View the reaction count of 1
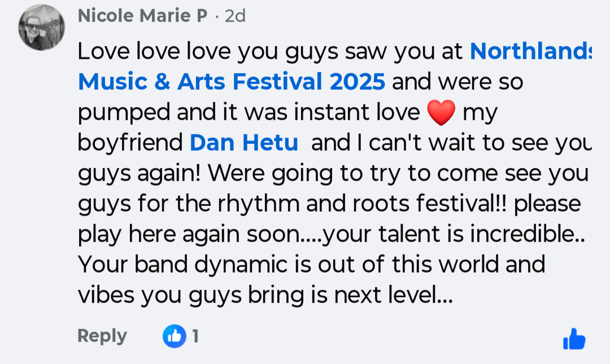 (x=195, y=337)
